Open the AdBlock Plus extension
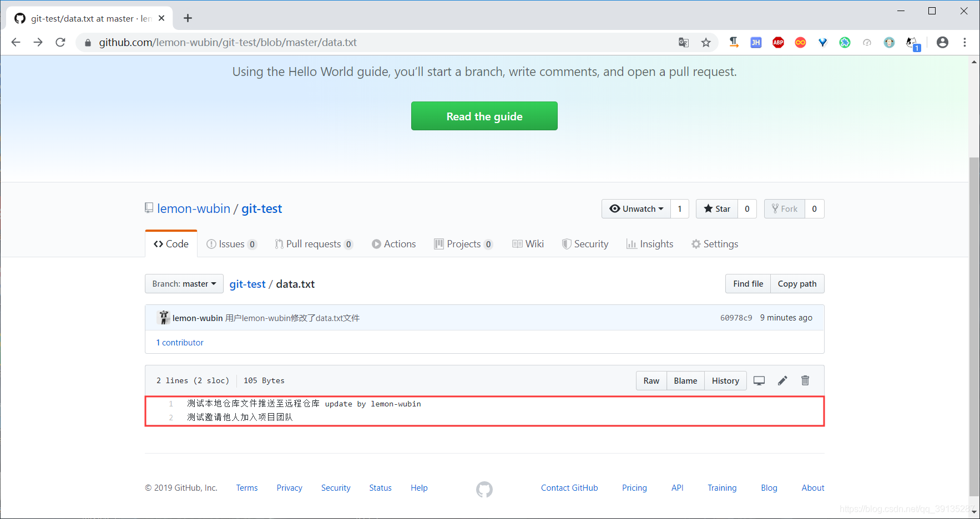Screen dimensions: 980x519 [x=778, y=43]
